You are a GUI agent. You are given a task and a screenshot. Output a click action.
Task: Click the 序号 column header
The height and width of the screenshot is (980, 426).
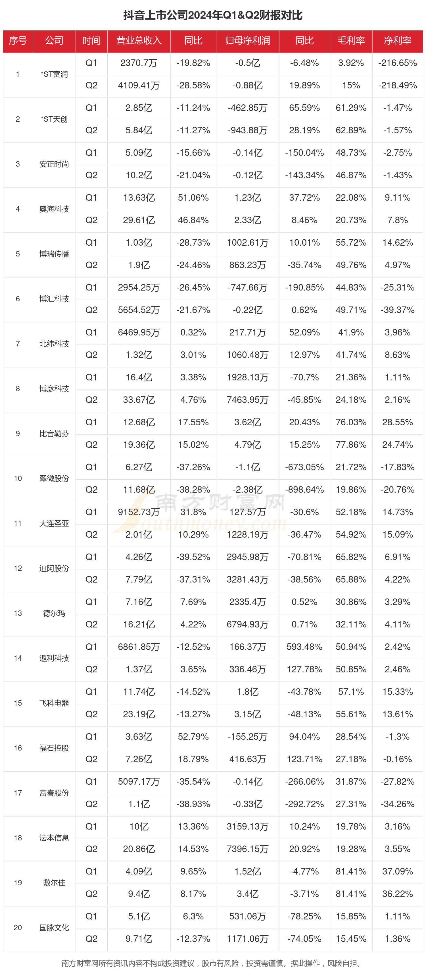click(x=18, y=41)
